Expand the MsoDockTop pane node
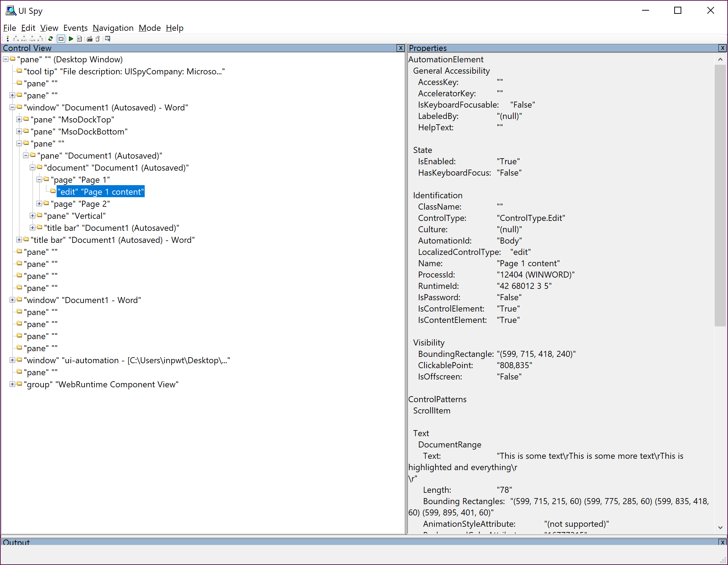This screenshot has height=565, width=728. tap(19, 119)
